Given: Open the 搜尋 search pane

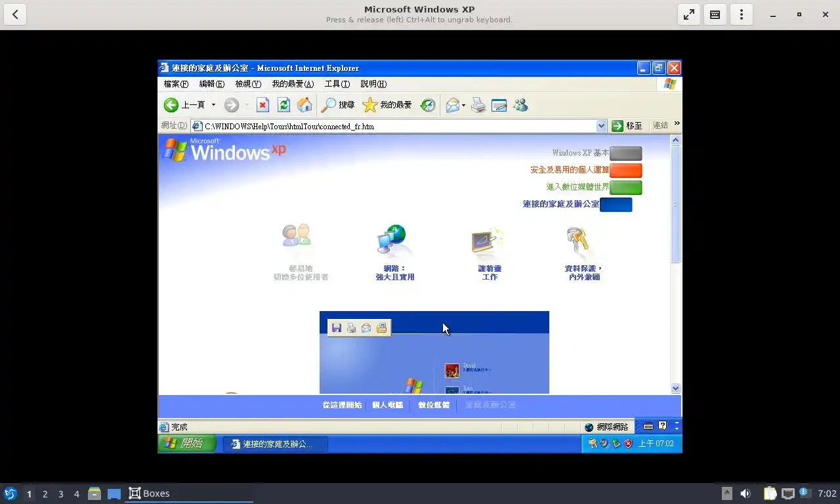Looking at the screenshot, I should click(338, 105).
